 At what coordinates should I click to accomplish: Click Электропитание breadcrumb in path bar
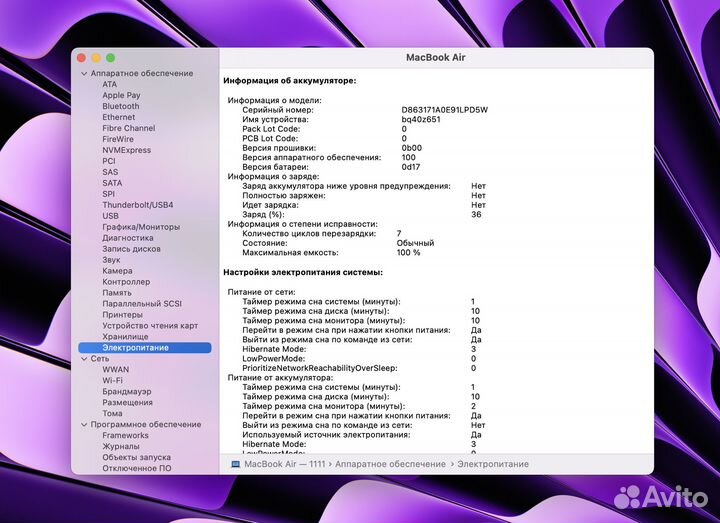pos(493,464)
